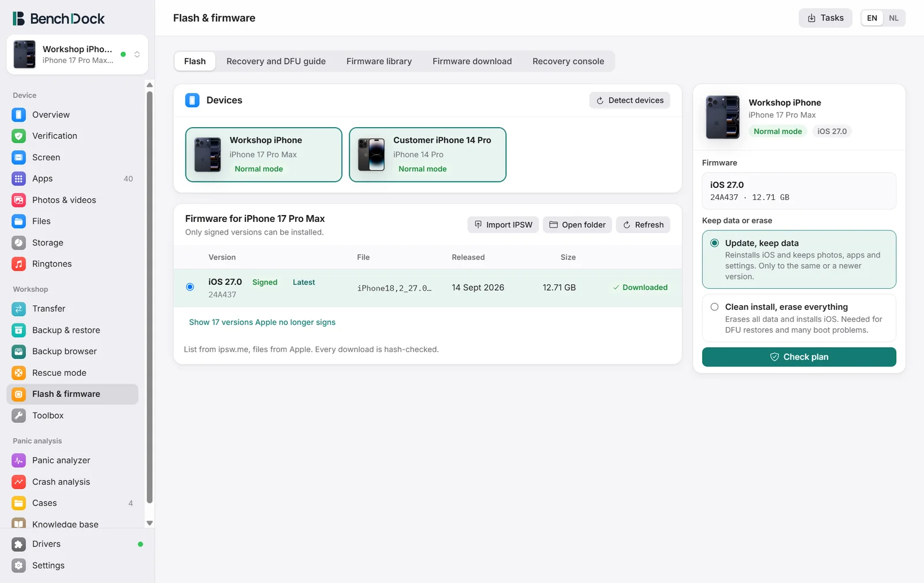
Task: Click the Normal mode badge in device summary
Action: 777,131
